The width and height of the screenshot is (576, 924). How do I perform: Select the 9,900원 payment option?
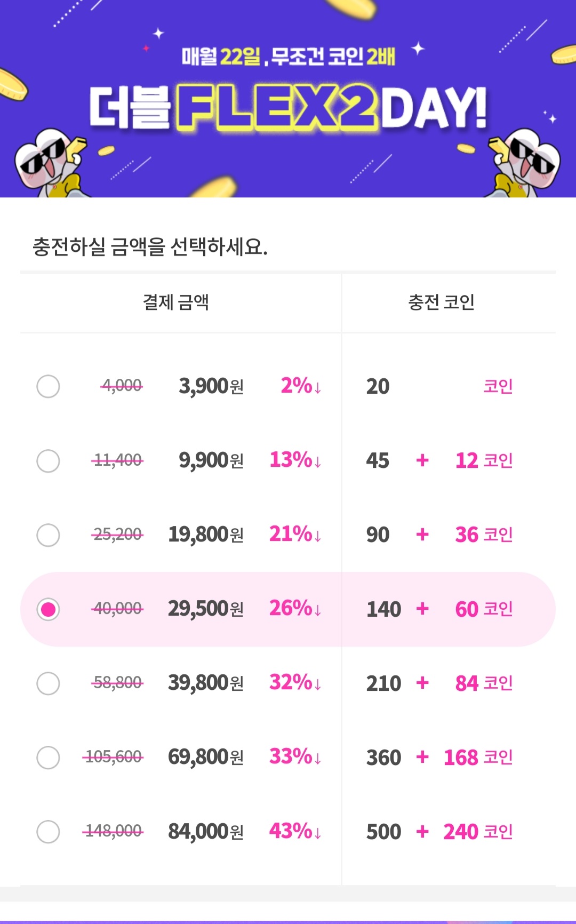point(48,461)
